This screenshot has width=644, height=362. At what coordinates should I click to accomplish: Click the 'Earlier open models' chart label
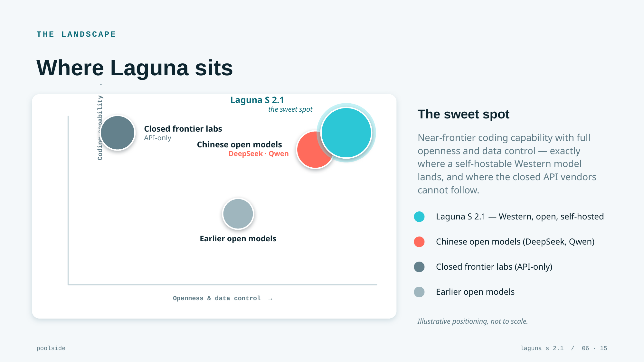(x=238, y=239)
